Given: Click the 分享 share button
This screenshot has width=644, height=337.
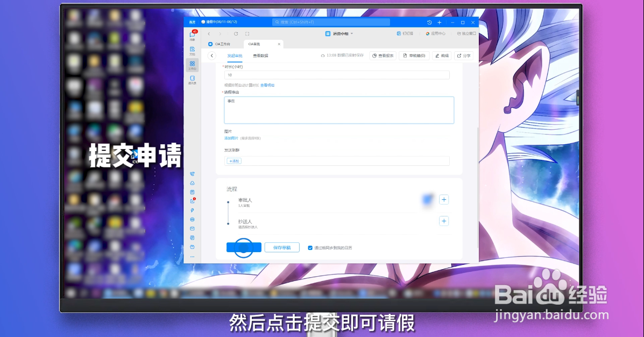Looking at the screenshot, I should click(464, 55).
